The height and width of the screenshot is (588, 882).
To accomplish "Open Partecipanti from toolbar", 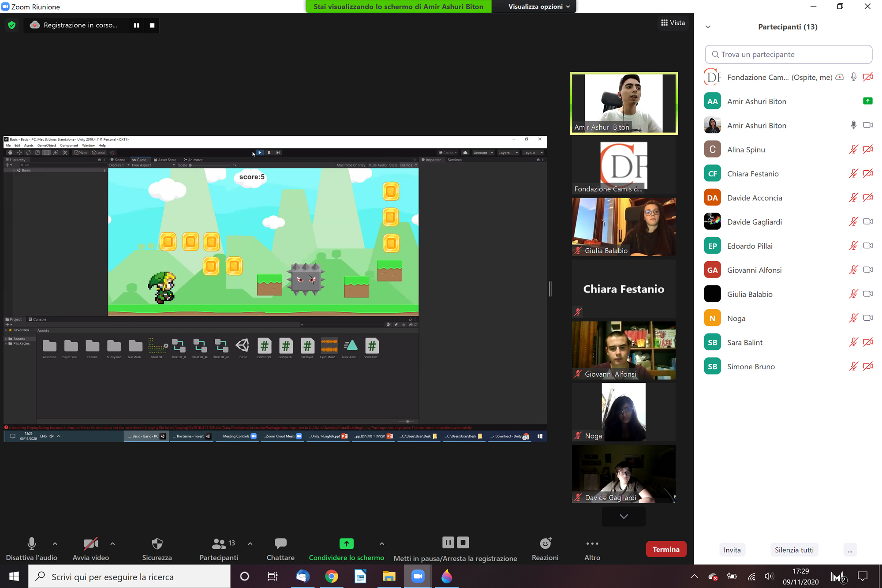I will coord(219,549).
